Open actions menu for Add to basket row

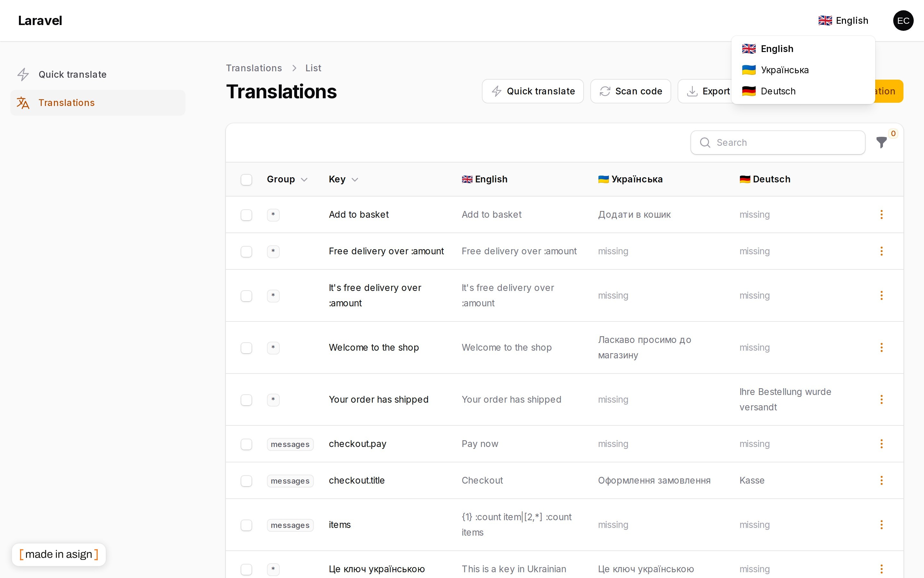[x=881, y=215]
